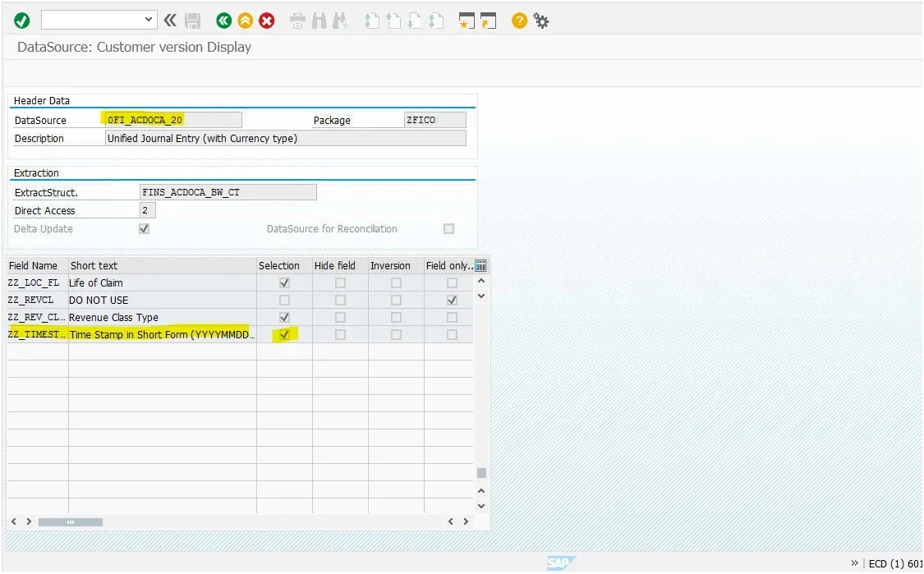Toggle Hide field checkbox for Time Stamp row

341,335
